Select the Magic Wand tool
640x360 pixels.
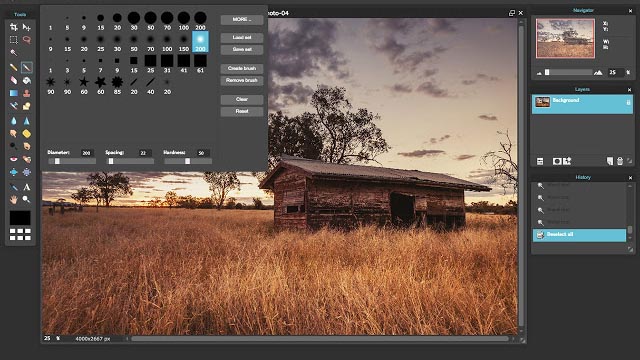[13, 53]
